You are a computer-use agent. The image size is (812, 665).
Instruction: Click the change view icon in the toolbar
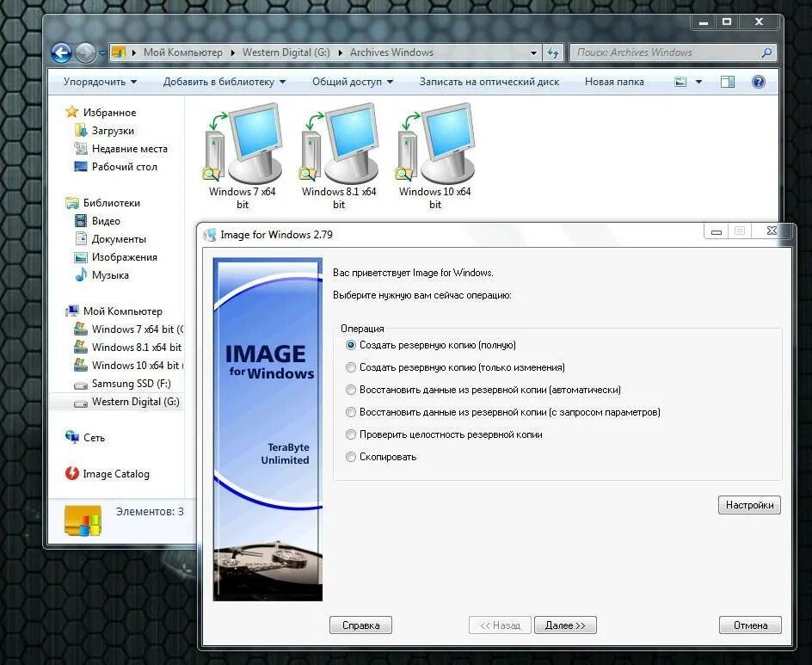coord(680,82)
